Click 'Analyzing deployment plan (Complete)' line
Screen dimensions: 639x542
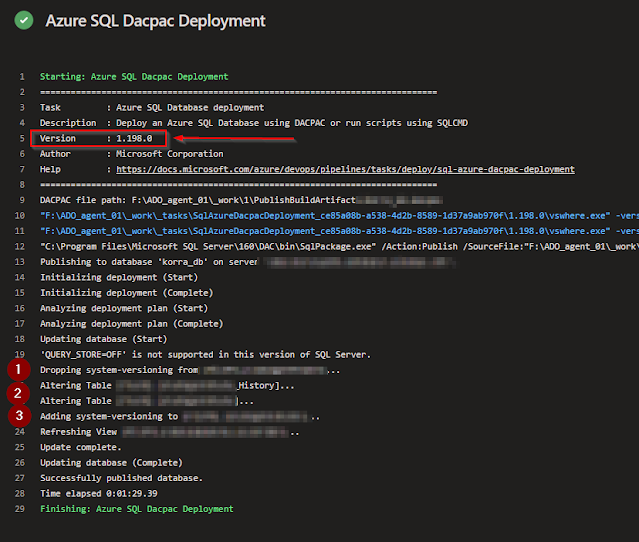[x=132, y=324]
